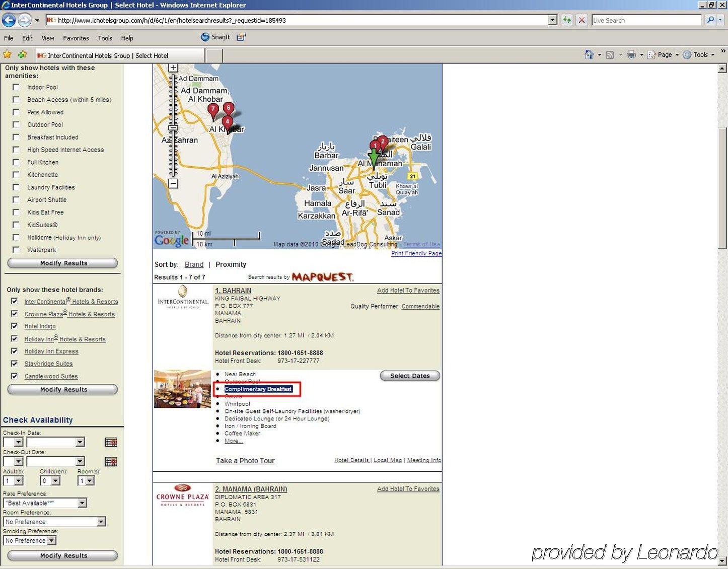Image resolution: width=728 pixels, height=569 pixels.
Task: Open the Check-Out day dropdown
Action: (13, 461)
